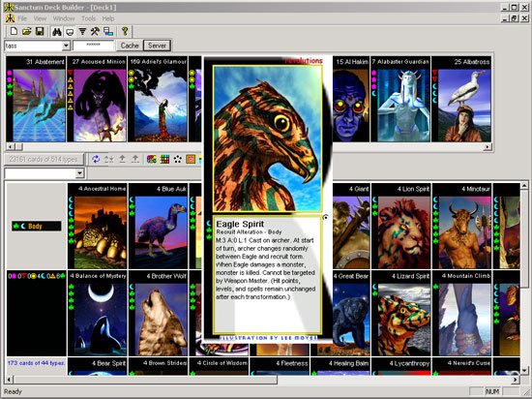Open a deck file with folder icon
Screen dimensions: 532x399
pyautogui.click(x=26, y=32)
